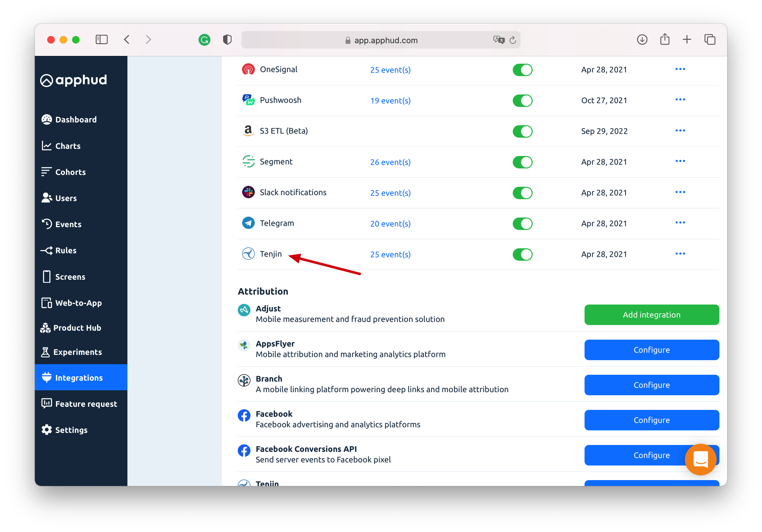Disable the OneSignal integration toggle

point(522,70)
